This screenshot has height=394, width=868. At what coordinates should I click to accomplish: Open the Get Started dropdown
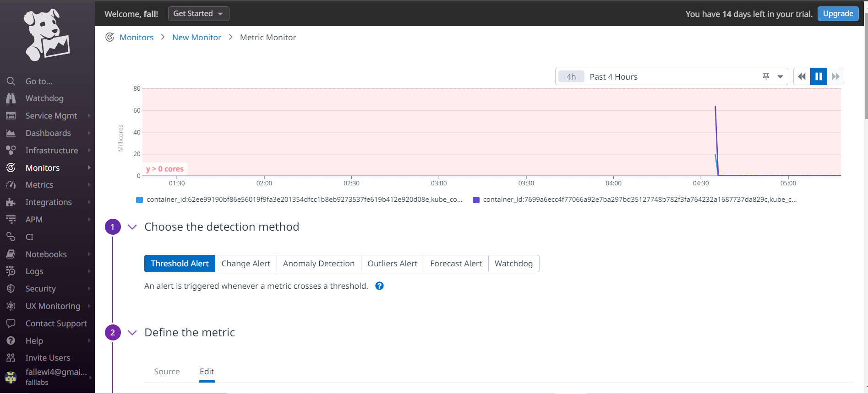coord(198,14)
